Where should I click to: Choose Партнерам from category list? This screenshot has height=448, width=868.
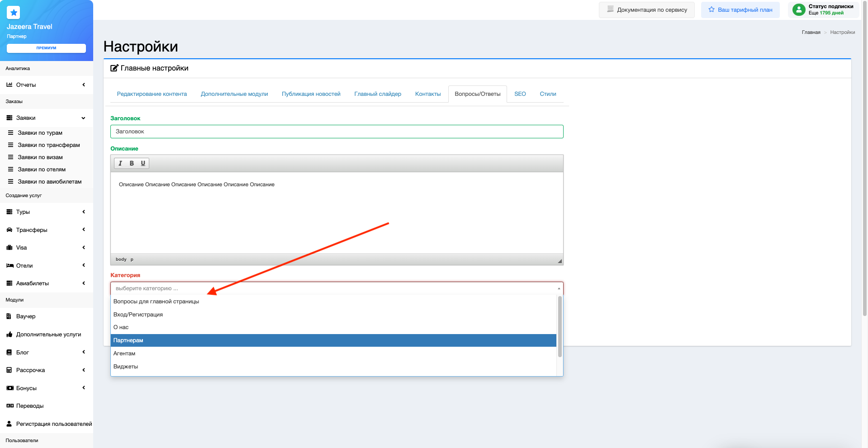coord(333,340)
